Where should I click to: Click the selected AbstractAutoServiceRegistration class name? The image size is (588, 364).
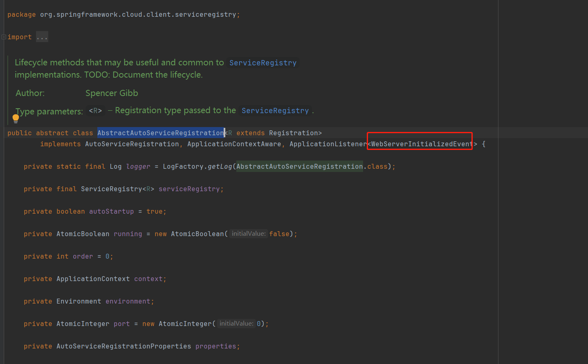coord(160,133)
